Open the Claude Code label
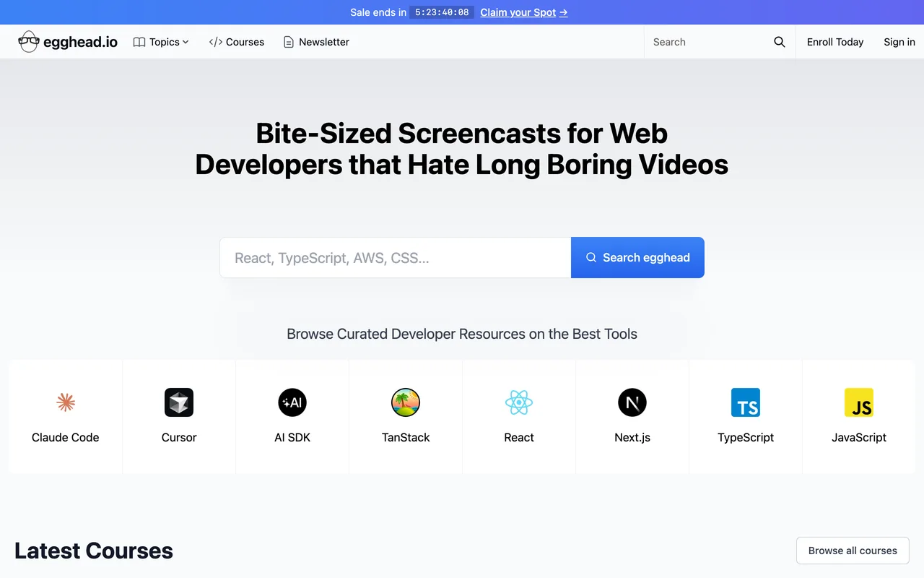 click(x=66, y=437)
